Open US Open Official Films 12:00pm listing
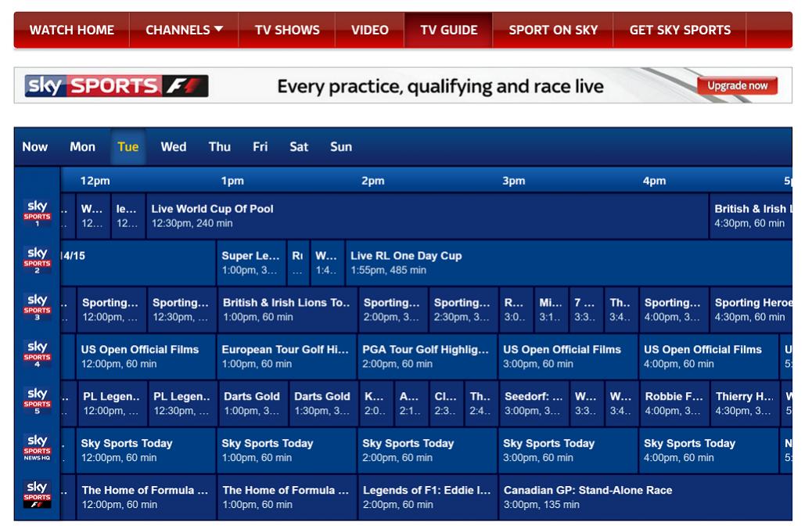 click(x=146, y=357)
